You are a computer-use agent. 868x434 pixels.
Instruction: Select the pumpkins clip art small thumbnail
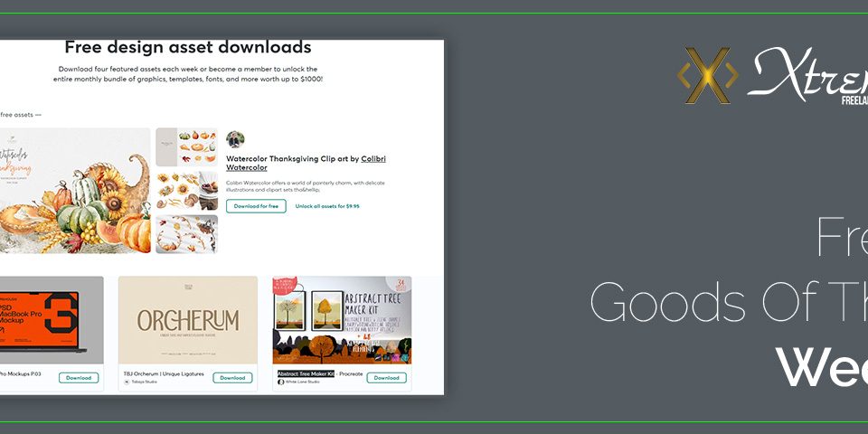pos(186,147)
